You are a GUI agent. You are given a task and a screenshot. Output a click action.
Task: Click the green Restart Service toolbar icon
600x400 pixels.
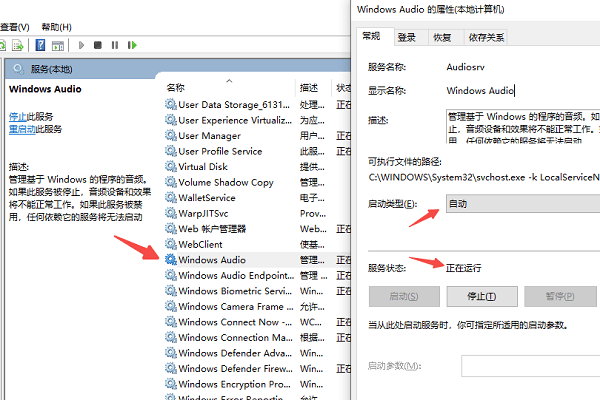tap(131, 45)
